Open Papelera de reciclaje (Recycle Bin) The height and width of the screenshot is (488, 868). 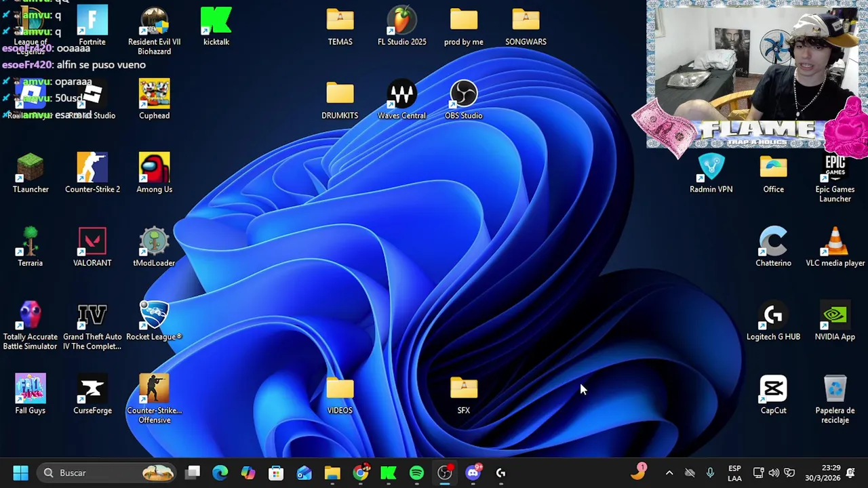[835, 399]
